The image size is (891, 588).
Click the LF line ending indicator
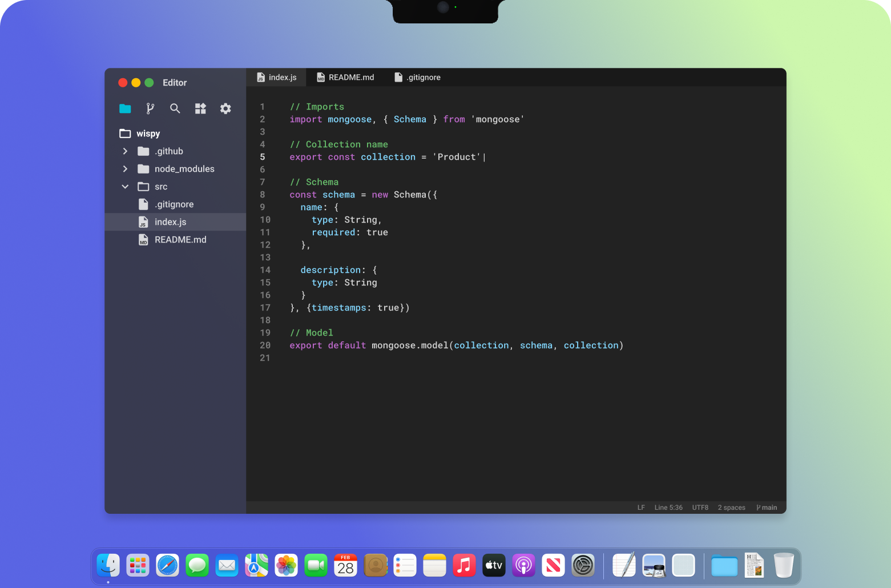coord(641,508)
